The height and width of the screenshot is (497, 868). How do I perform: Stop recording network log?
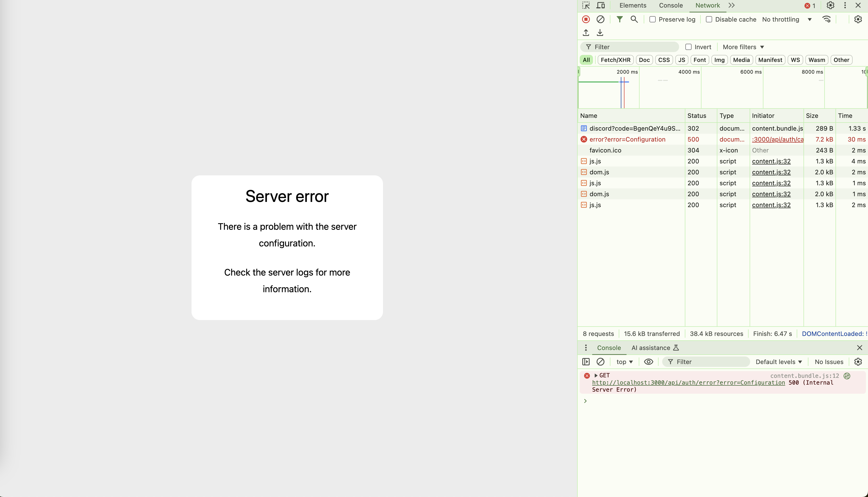click(586, 20)
